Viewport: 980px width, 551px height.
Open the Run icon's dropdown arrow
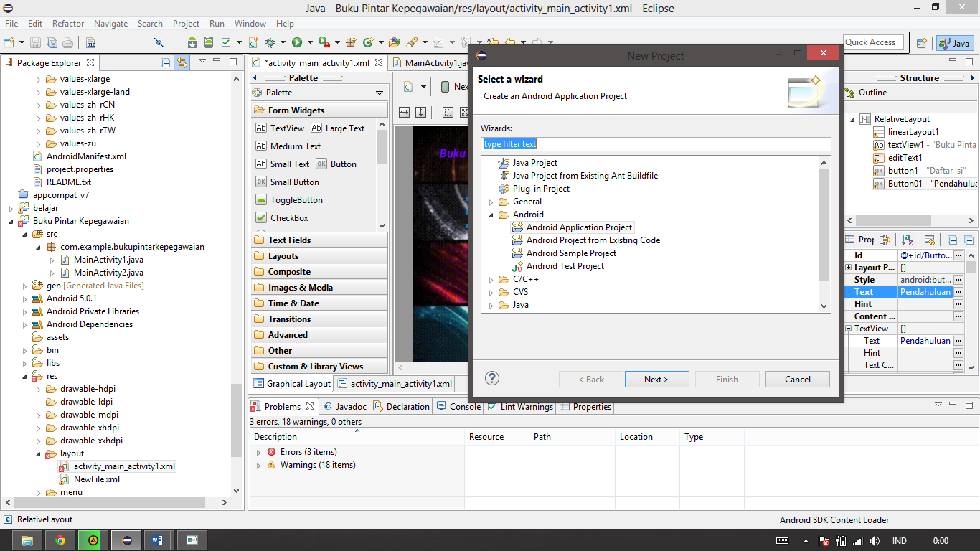(309, 43)
